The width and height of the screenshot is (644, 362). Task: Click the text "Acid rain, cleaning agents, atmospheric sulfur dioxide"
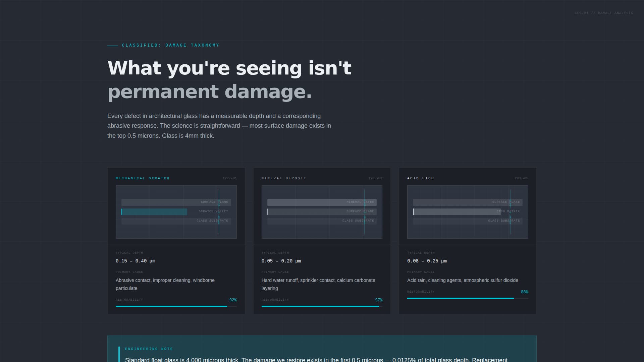pos(463,280)
